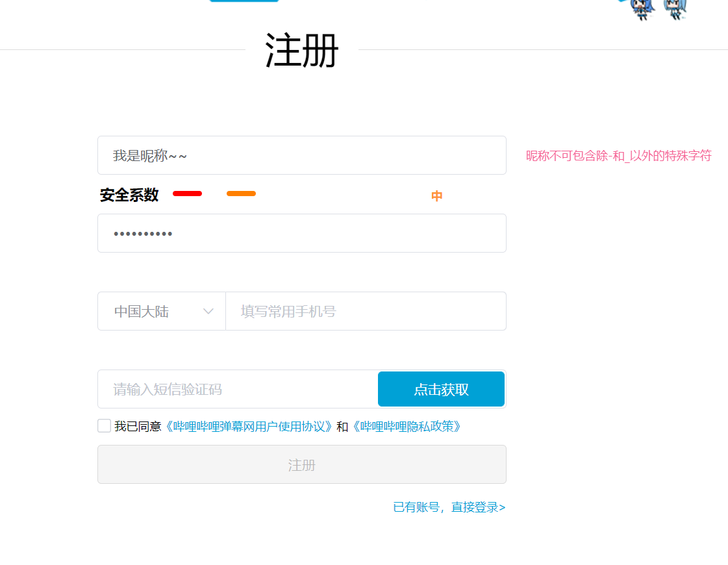Open the 中国大陆 country dropdown
Screen dimensions: 728x565
point(162,312)
